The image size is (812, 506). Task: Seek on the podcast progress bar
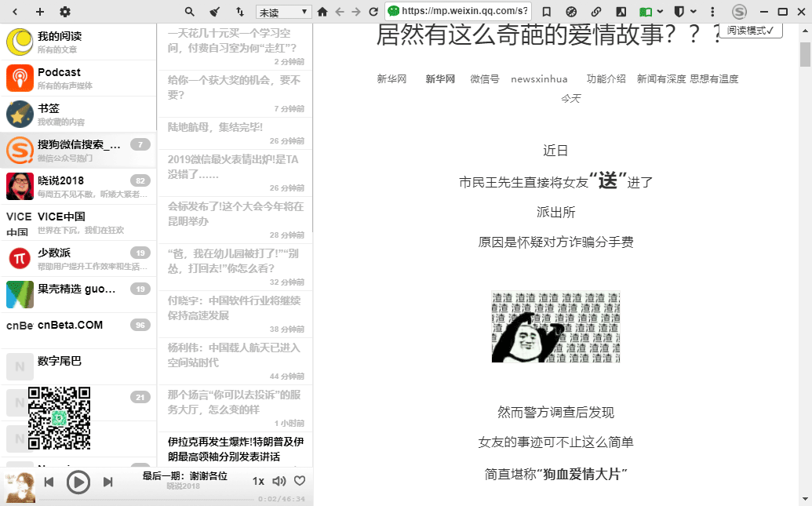(x=147, y=499)
